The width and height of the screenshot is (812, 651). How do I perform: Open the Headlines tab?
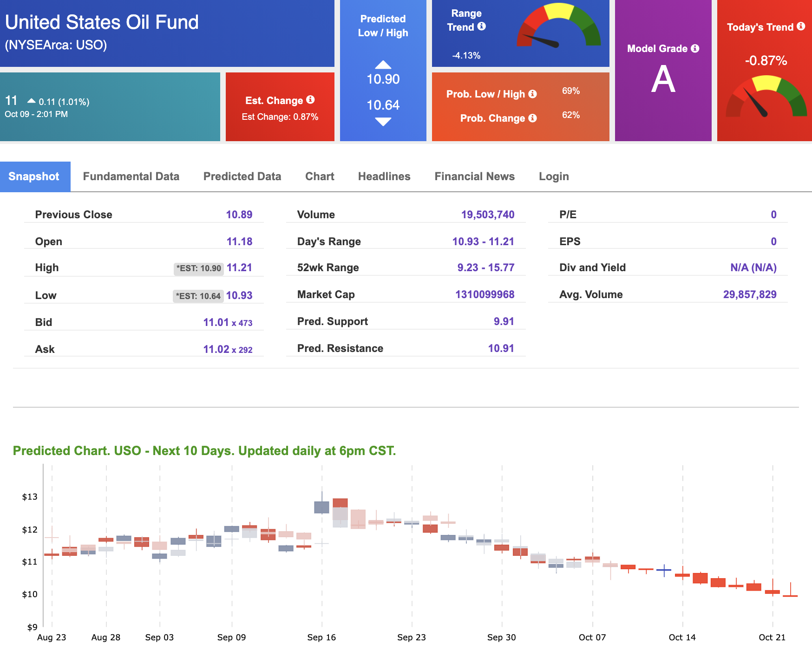pyautogui.click(x=384, y=176)
